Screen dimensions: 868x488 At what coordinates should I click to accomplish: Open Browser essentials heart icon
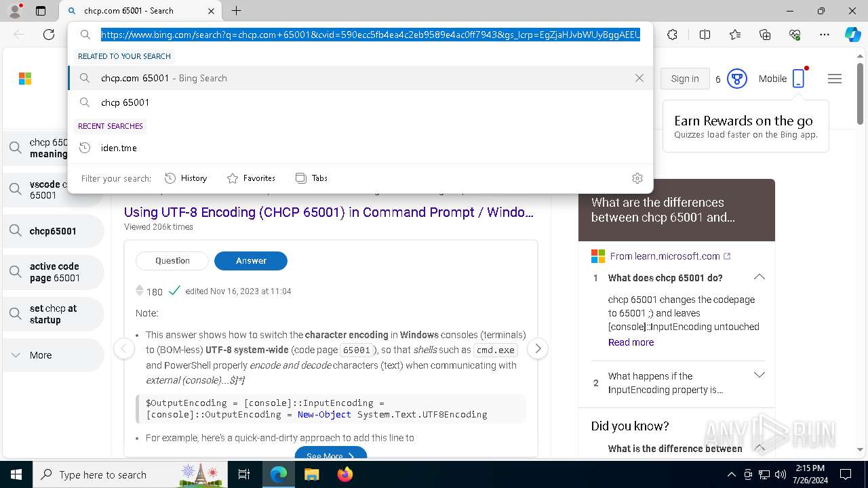click(795, 35)
